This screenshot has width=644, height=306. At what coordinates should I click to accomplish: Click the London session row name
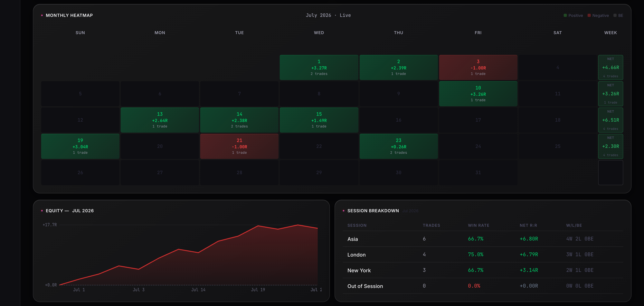coord(356,255)
